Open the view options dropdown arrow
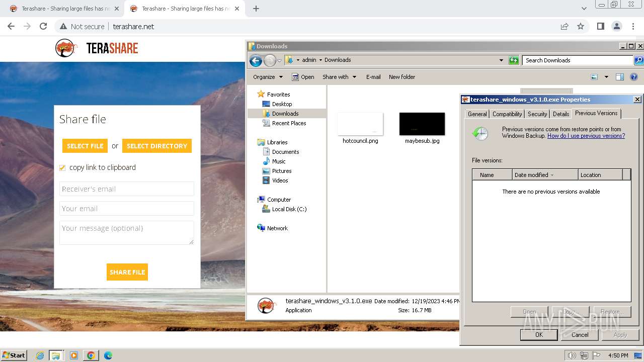The image size is (644, 362). pos(606,77)
